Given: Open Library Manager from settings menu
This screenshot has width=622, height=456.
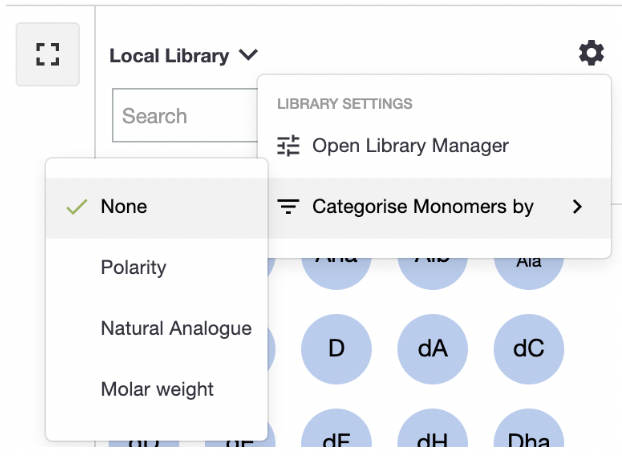Looking at the screenshot, I should pos(410,146).
